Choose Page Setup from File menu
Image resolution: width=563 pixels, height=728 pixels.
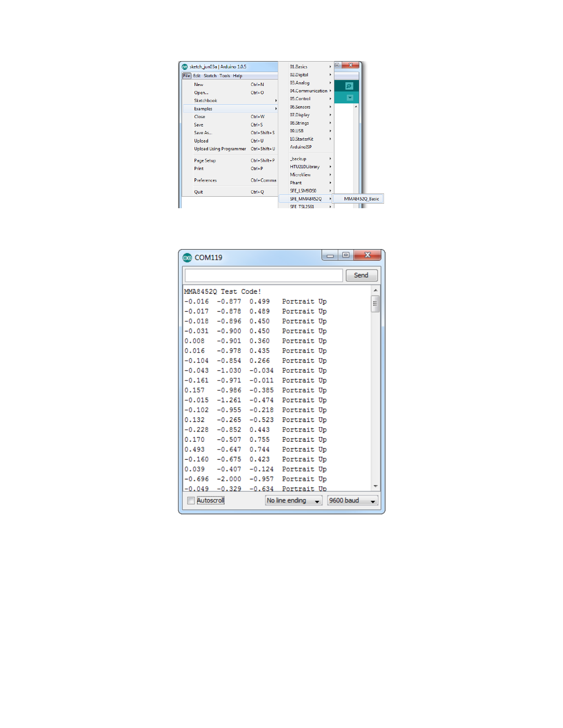pos(230,161)
